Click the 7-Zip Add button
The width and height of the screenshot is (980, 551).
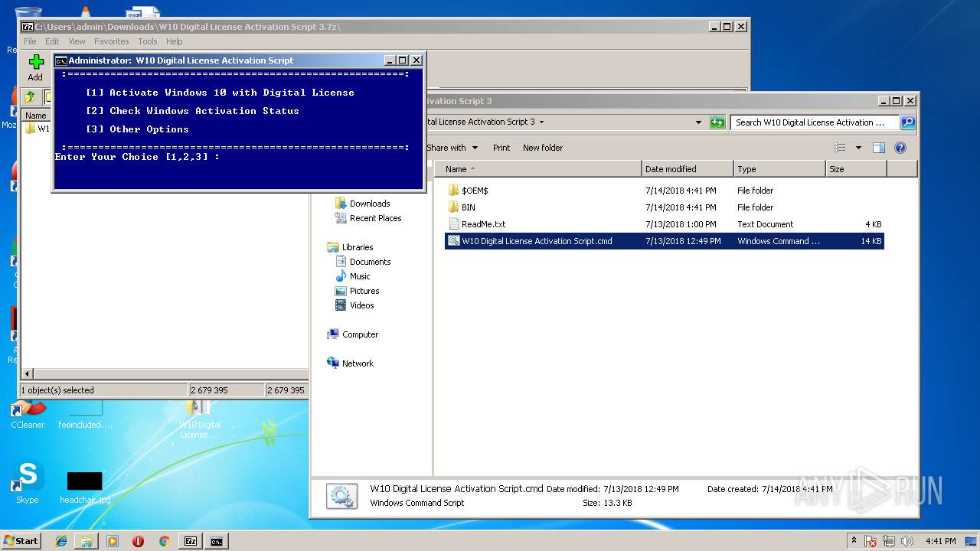click(35, 67)
